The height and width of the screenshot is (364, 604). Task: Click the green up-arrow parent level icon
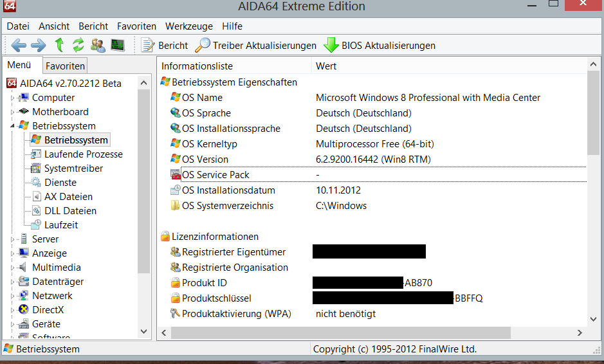(x=59, y=45)
